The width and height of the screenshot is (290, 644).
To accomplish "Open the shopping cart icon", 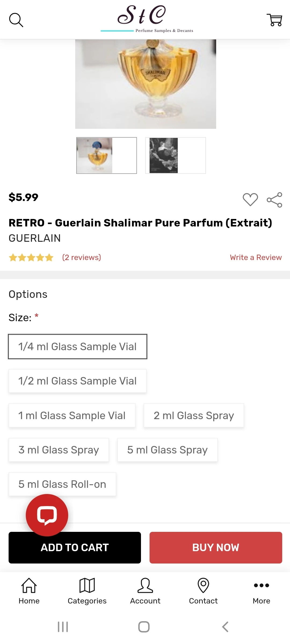I will [274, 20].
